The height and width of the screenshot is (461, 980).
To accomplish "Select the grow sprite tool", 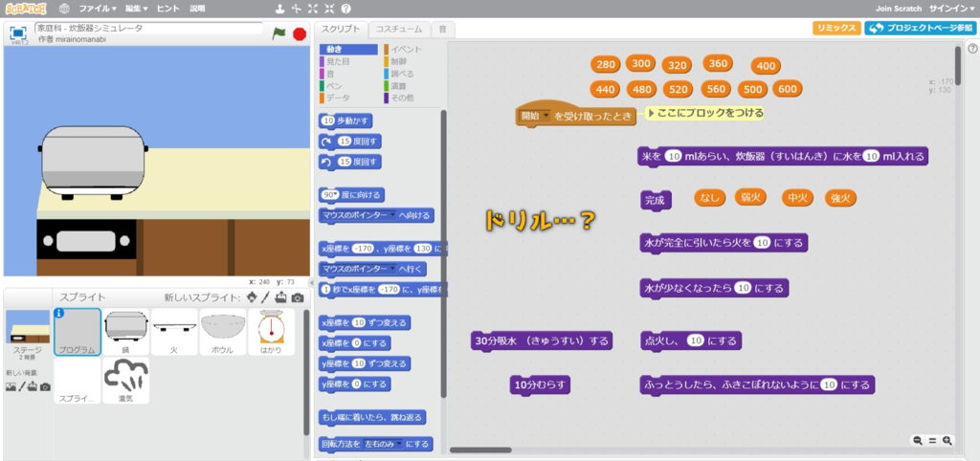I will tap(313, 9).
